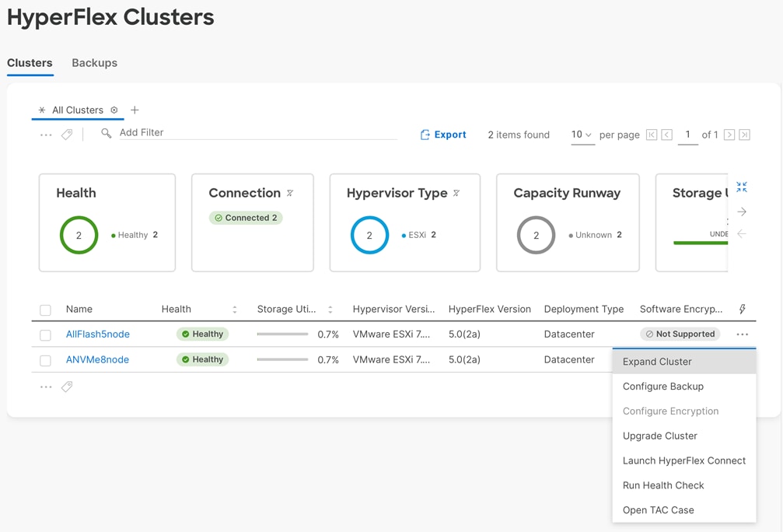This screenshot has width=783, height=532.
Task: Click Datacenter in the AllFlash5node row
Action: coord(569,334)
